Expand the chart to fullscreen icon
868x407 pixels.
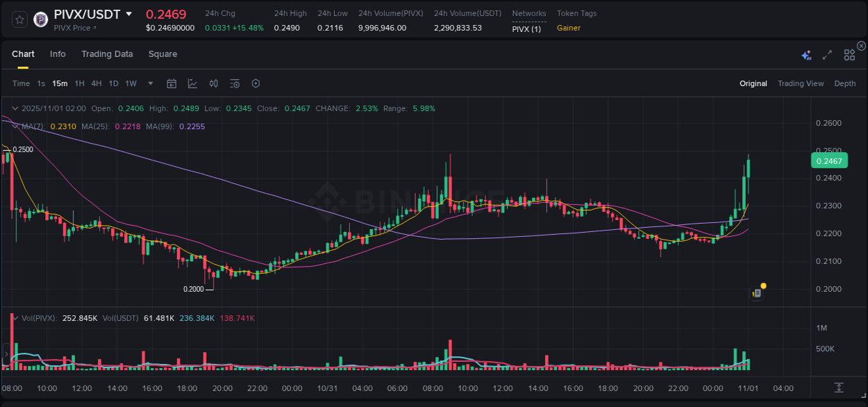[x=827, y=54]
